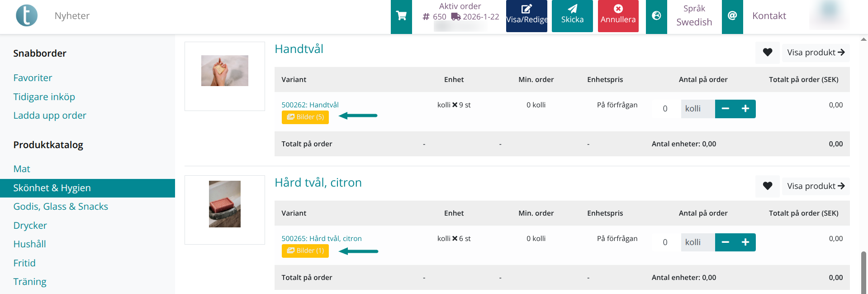Favorite Handtvål with the heart icon
Image resolution: width=868 pixels, height=294 pixels.
click(768, 53)
